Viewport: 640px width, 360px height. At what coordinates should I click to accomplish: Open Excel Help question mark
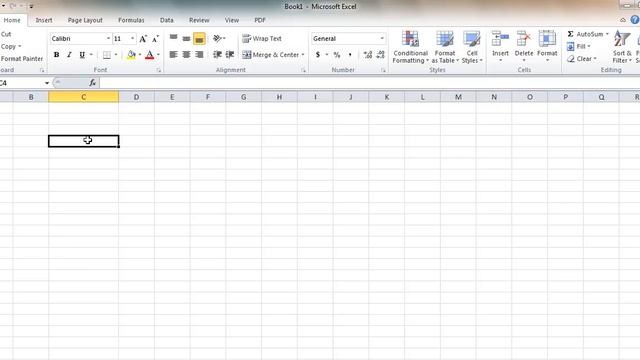pyautogui.click(x=635, y=20)
